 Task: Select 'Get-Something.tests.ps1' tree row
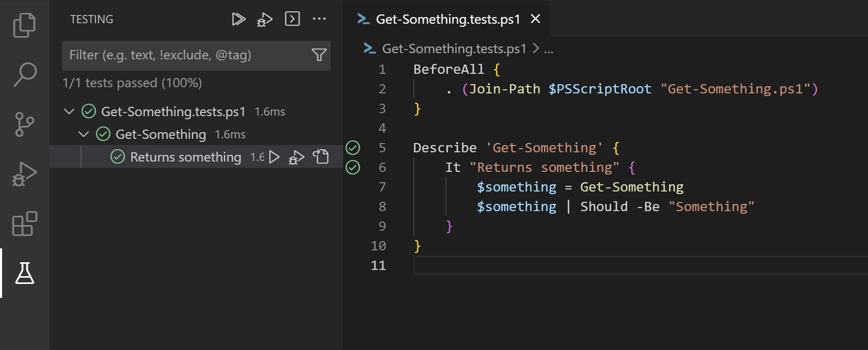pyautogui.click(x=196, y=112)
